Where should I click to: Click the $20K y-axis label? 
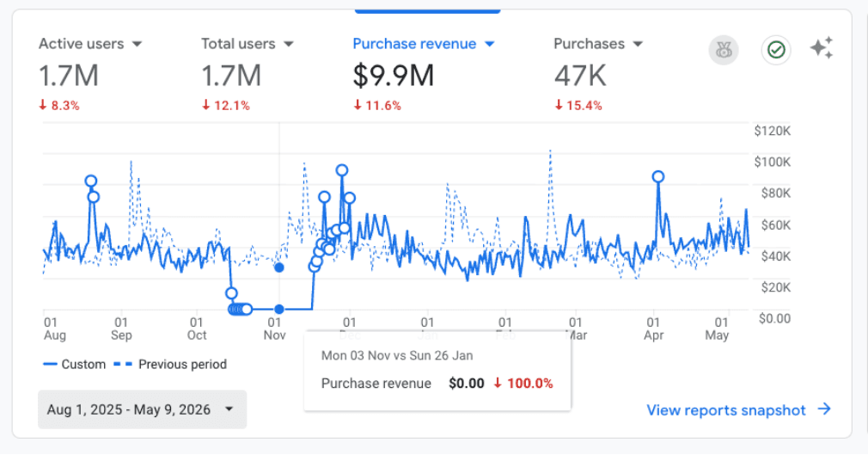click(775, 287)
